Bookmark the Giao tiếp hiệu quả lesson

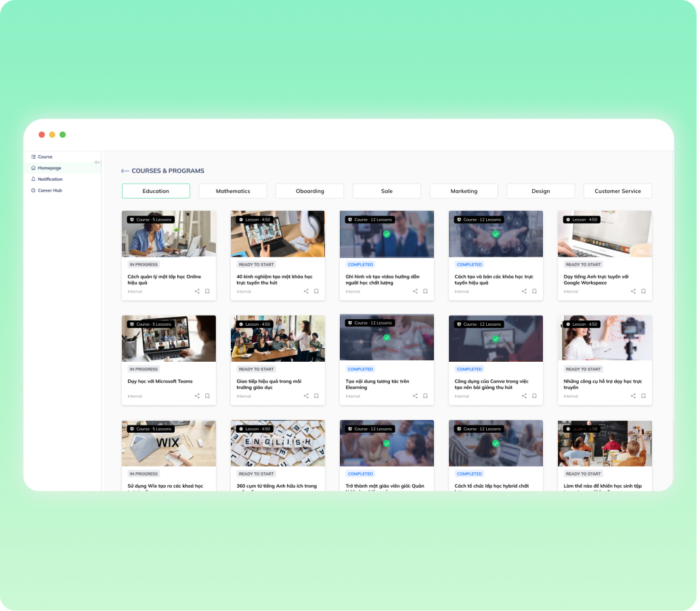click(316, 396)
